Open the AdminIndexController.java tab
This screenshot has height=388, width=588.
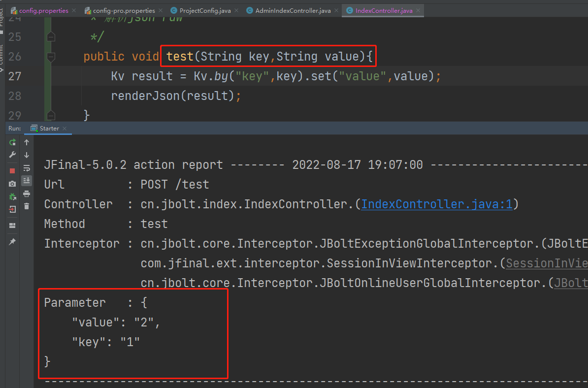click(x=293, y=10)
